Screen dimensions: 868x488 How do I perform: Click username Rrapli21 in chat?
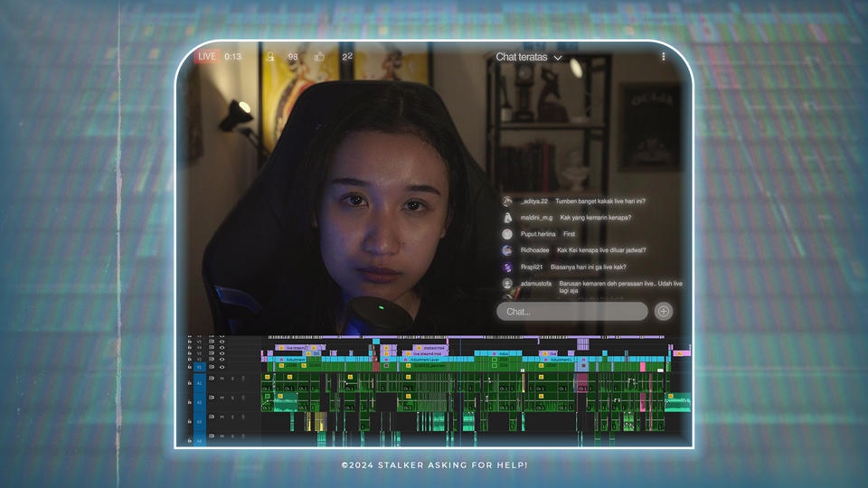point(532,267)
